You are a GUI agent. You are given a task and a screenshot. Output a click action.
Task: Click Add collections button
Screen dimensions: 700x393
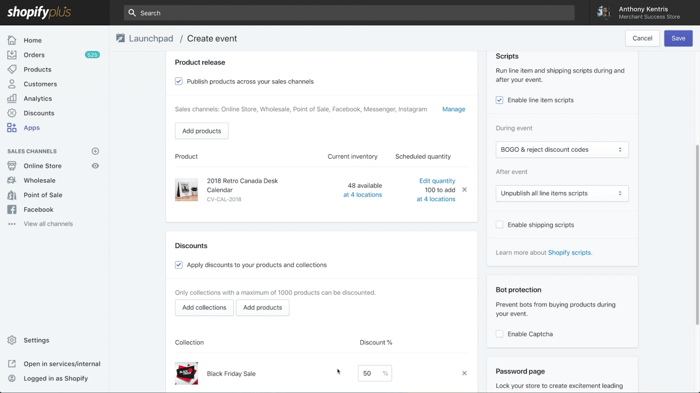click(204, 307)
